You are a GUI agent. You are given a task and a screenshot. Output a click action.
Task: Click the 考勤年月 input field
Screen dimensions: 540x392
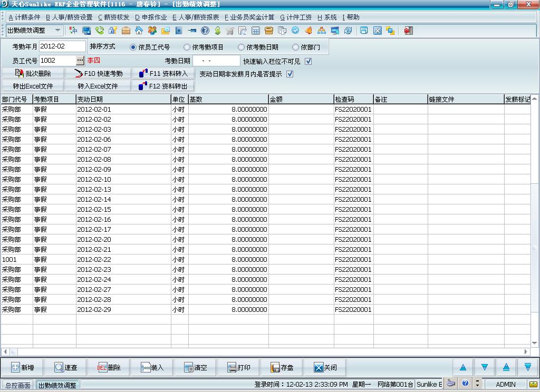tap(62, 46)
